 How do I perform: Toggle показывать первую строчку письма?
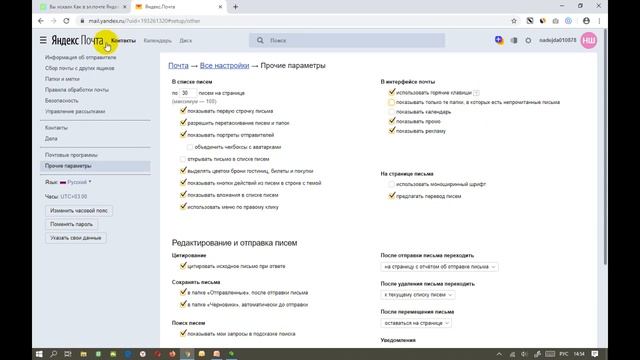tap(183, 111)
